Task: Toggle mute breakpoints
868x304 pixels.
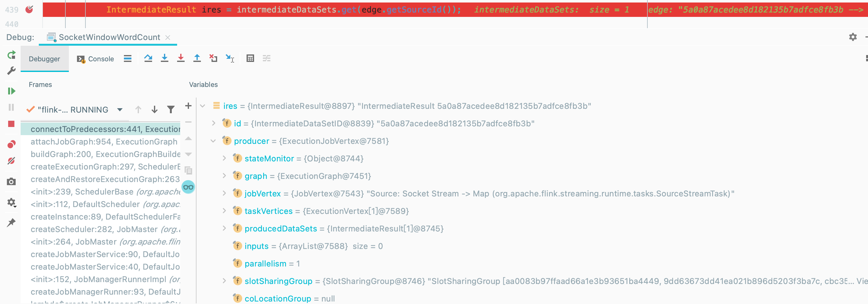Action: [x=12, y=161]
